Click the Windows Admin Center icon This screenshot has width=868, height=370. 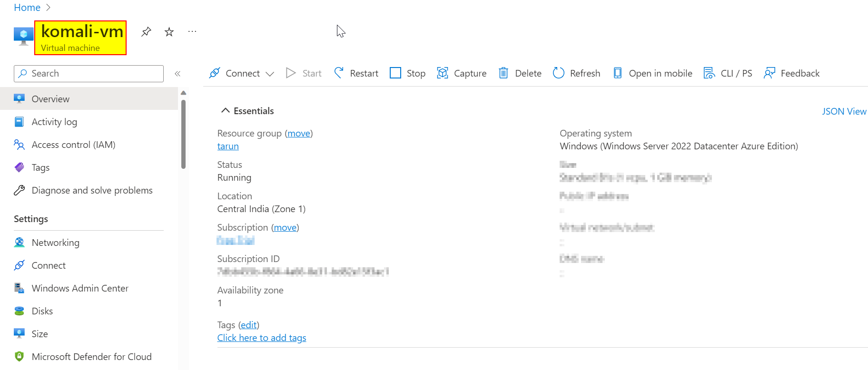[19, 288]
